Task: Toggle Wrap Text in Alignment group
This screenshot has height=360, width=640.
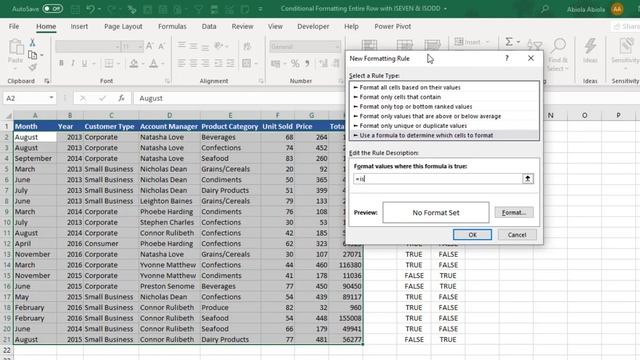Action: tap(247, 46)
